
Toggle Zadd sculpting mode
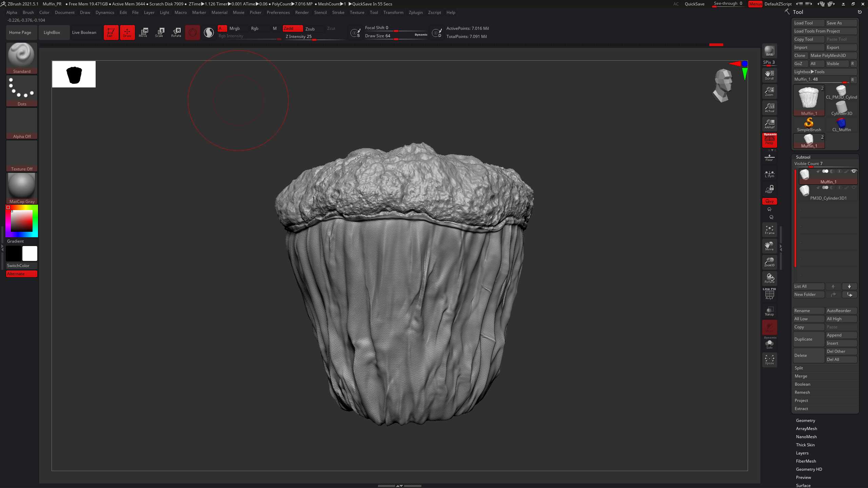[293, 28]
